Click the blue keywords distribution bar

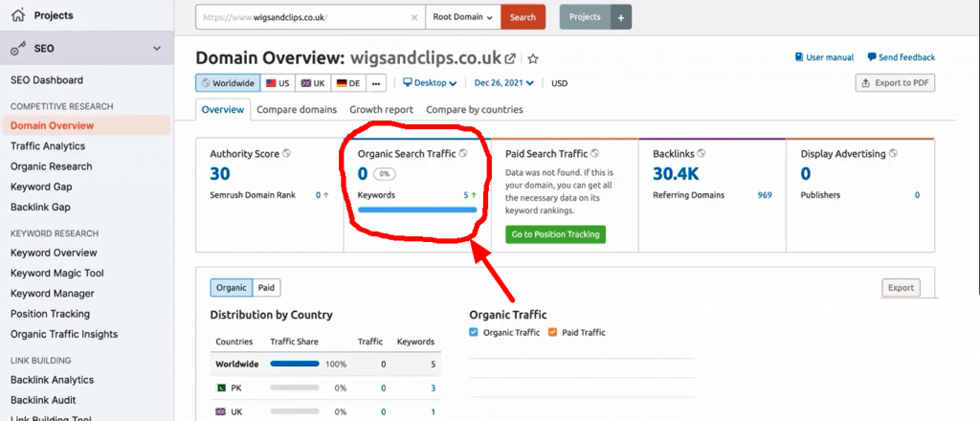417,210
